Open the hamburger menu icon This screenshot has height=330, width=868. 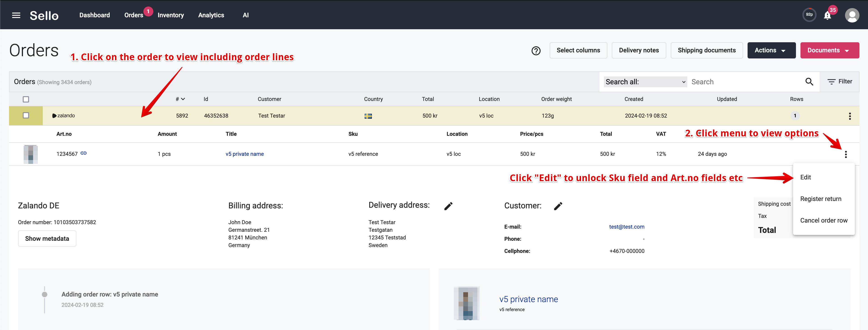tap(16, 15)
